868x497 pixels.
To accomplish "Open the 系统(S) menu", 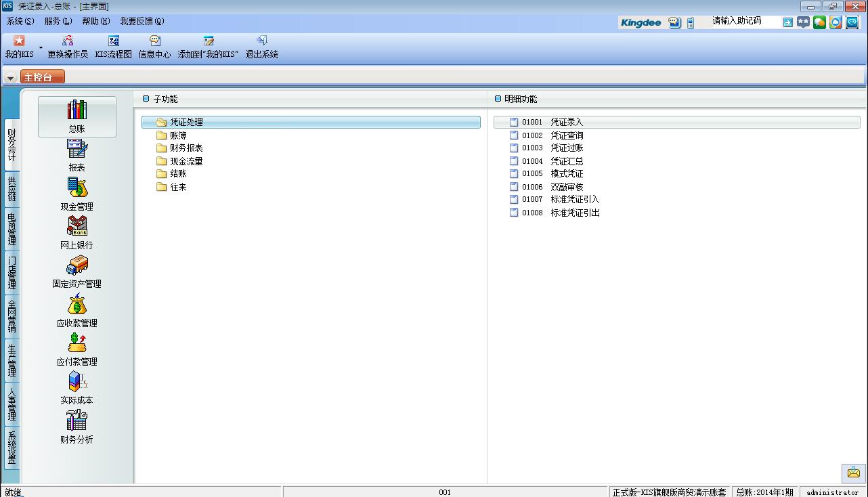I will (20, 21).
